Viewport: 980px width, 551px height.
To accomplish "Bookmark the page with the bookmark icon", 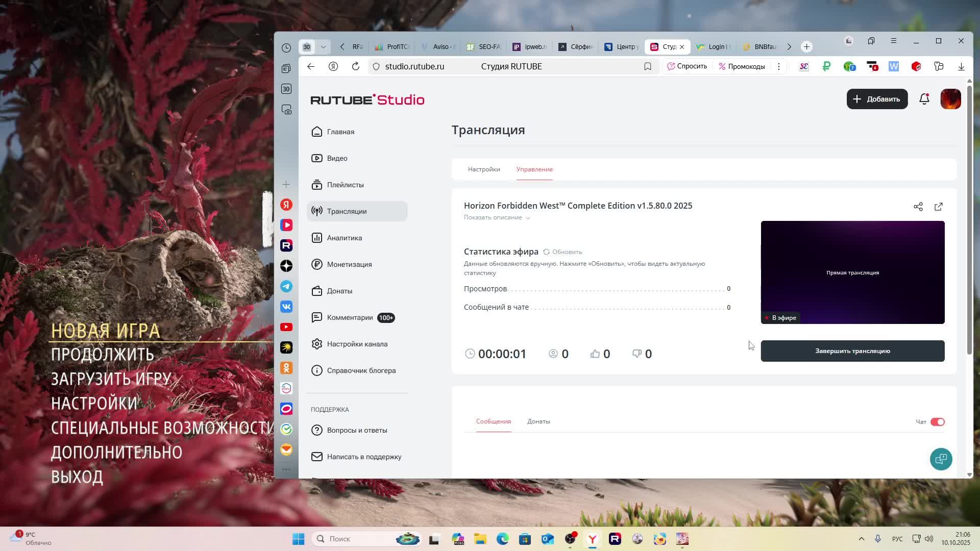I will coord(647,66).
